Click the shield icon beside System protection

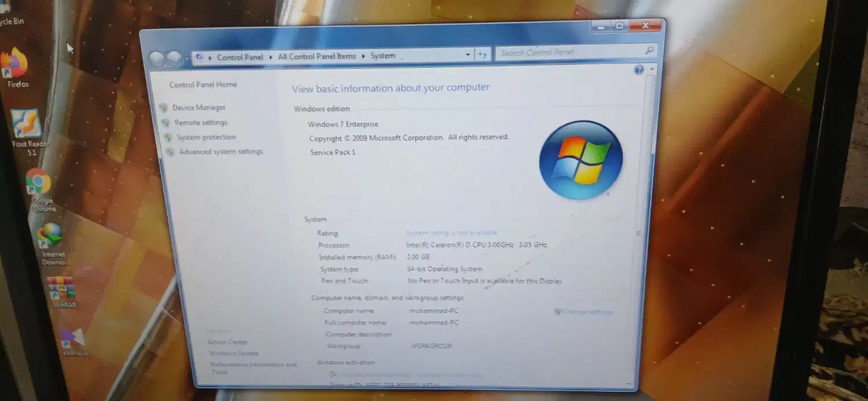(x=168, y=138)
